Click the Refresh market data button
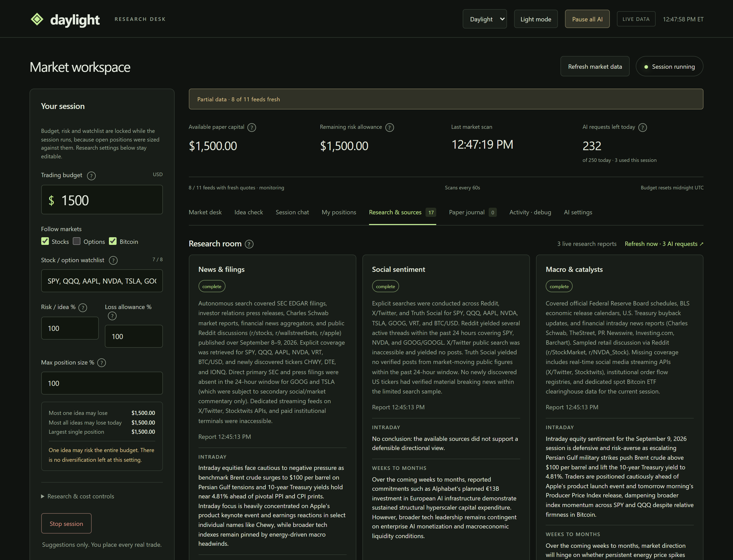733x560 pixels. (x=595, y=66)
